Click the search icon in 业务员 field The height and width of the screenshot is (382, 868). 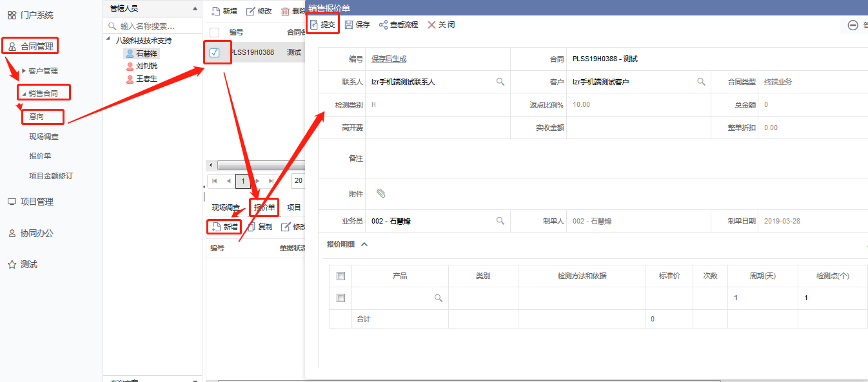pyautogui.click(x=500, y=221)
